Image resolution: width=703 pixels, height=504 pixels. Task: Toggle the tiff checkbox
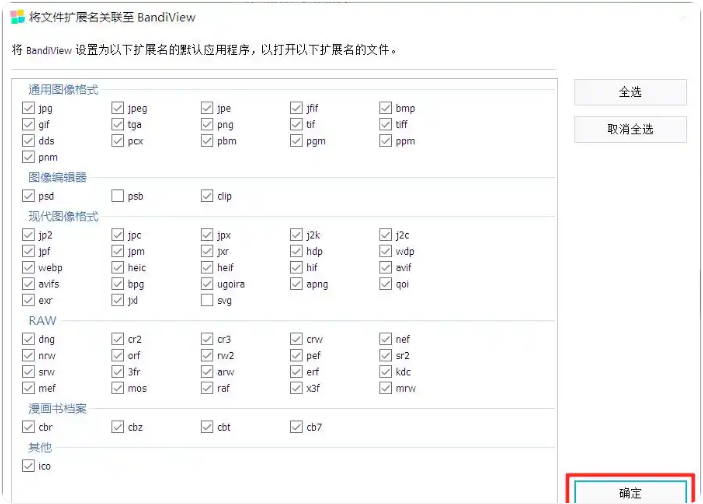pos(386,124)
